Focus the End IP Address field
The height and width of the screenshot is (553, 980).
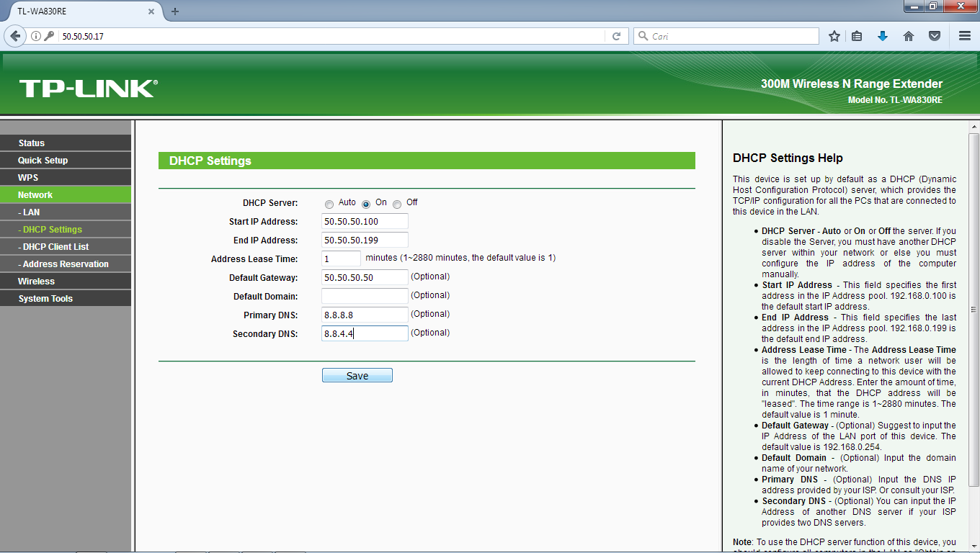click(365, 240)
